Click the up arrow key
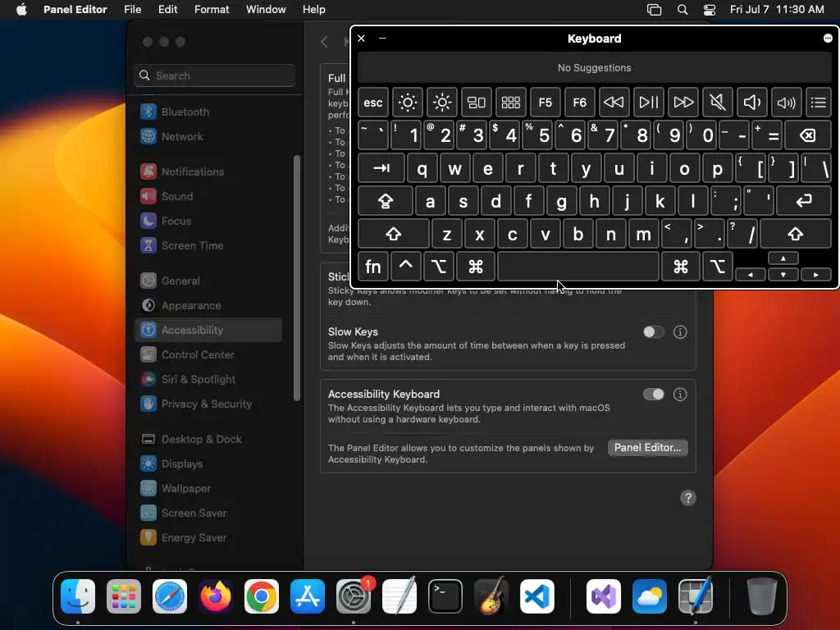This screenshot has height=630, width=840. 783,258
